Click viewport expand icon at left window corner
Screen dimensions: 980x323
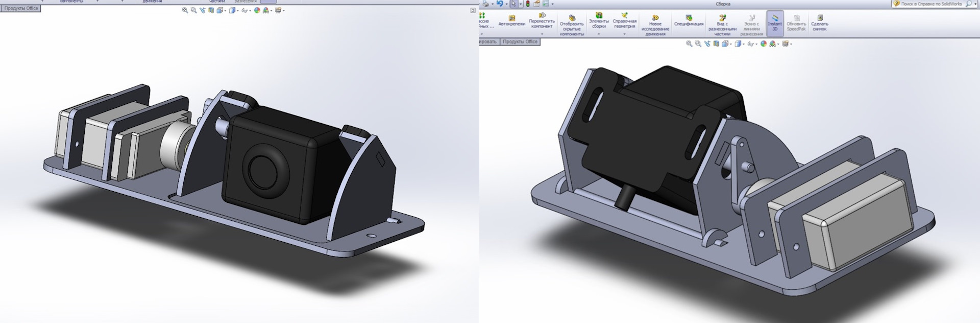pos(473,10)
